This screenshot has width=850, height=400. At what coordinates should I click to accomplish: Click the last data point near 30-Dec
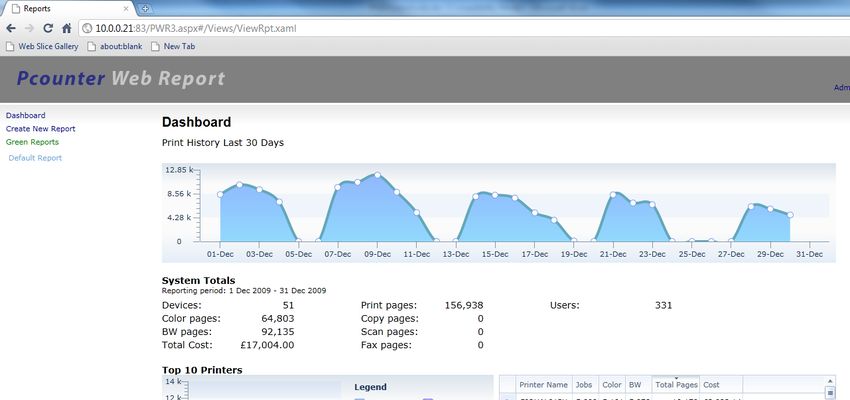click(x=790, y=215)
